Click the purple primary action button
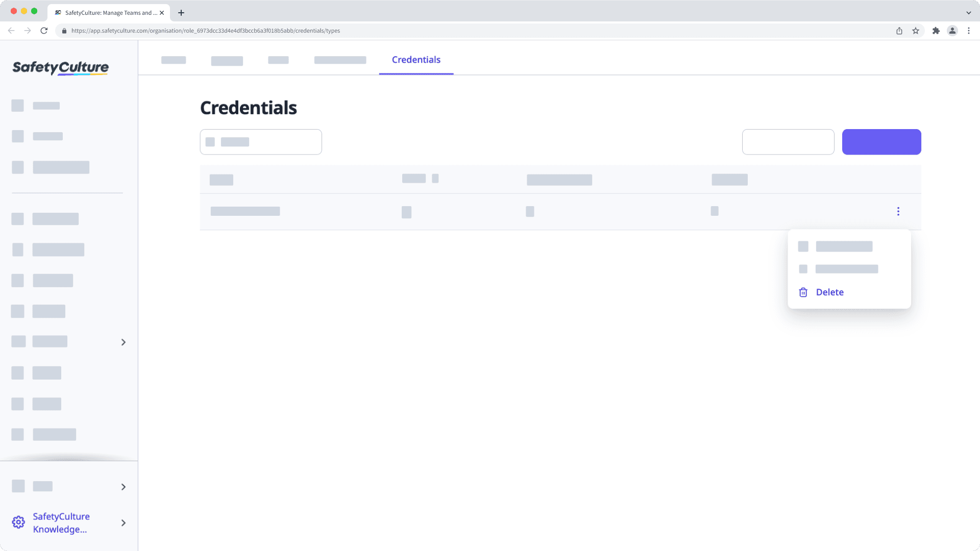980x551 pixels. [881, 142]
